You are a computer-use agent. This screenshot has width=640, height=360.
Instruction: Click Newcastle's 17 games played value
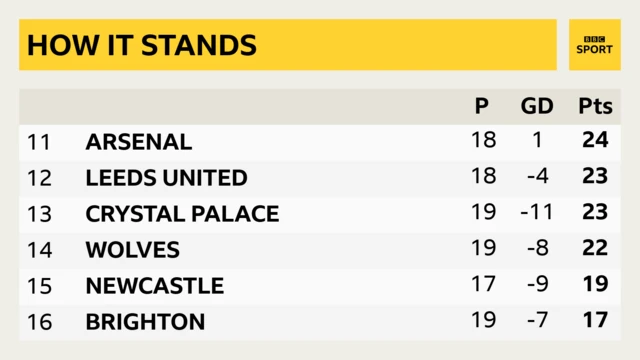pyautogui.click(x=484, y=284)
